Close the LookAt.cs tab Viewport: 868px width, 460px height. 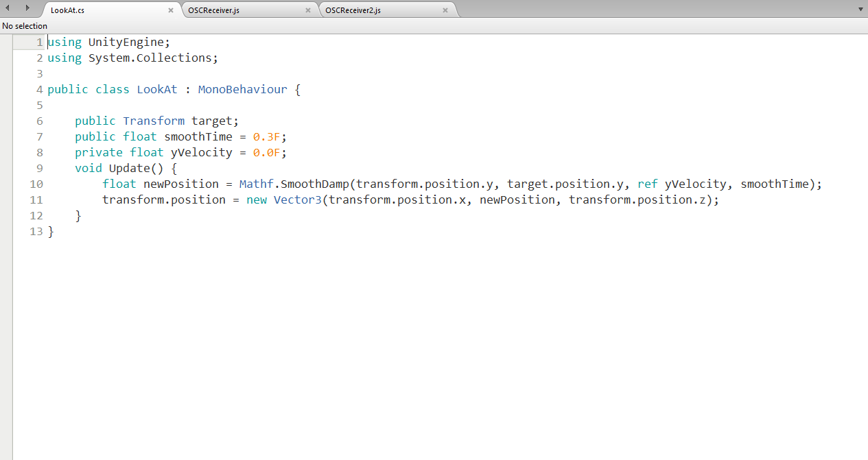(x=171, y=10)
